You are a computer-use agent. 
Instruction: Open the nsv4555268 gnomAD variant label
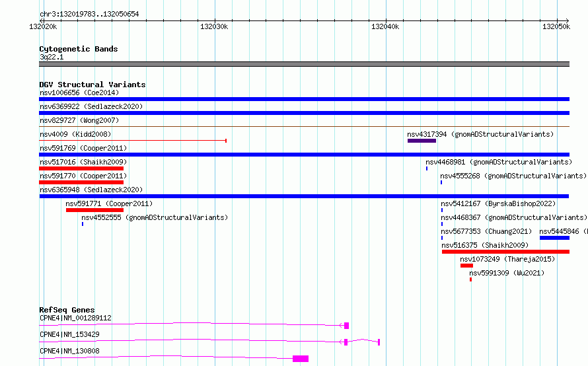coord(513,176)
